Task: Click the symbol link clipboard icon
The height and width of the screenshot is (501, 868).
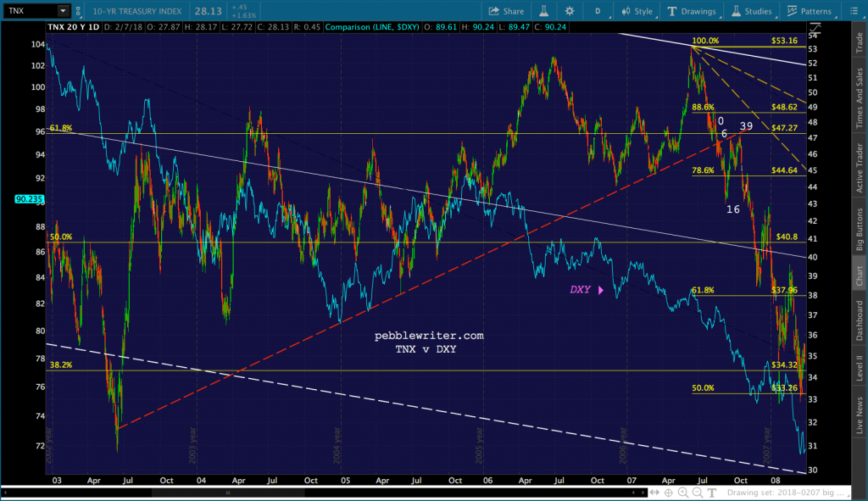Action: [x=78, y=11]
